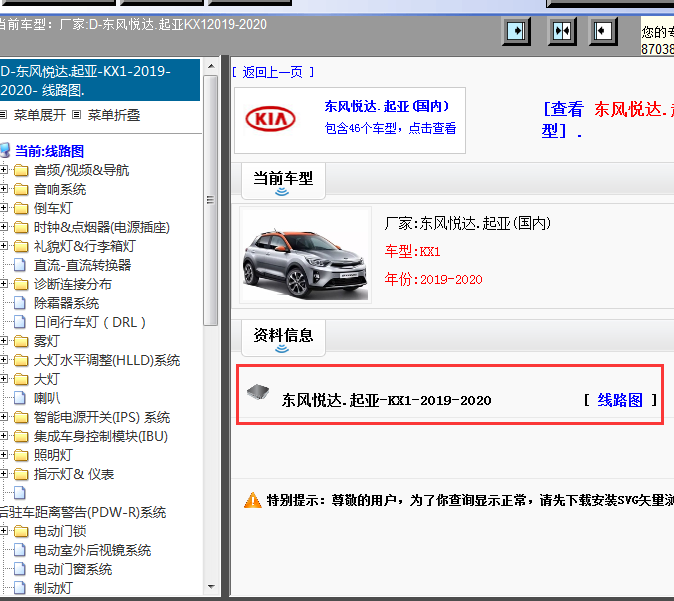
Task: Open the 线路图 link
Action: 620,400
